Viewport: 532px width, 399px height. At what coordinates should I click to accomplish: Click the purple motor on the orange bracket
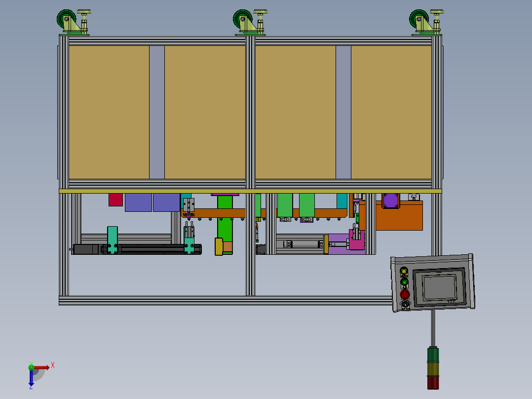[390, 200]
